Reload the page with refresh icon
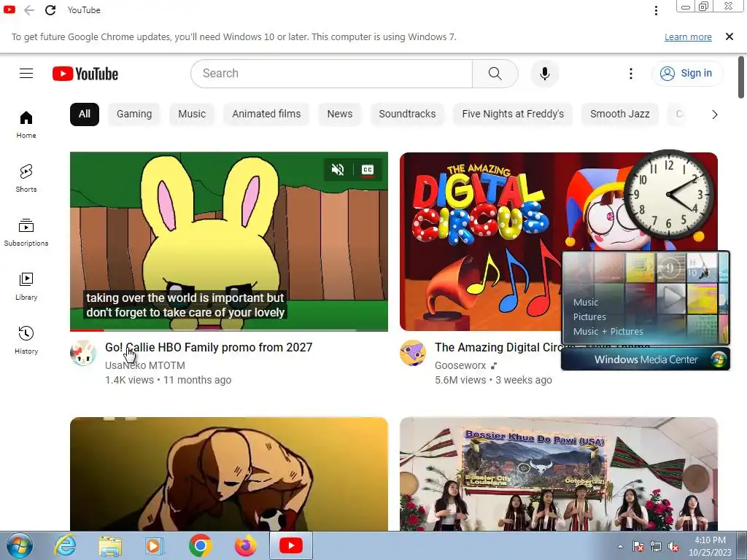 tap(50, 10)
